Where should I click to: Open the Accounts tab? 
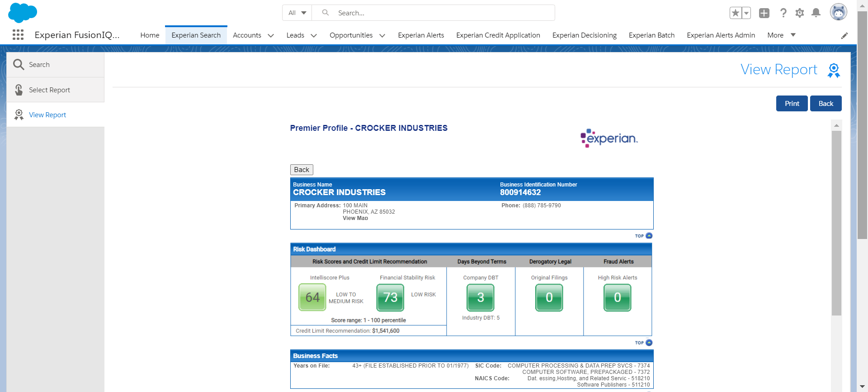[247, 35]
